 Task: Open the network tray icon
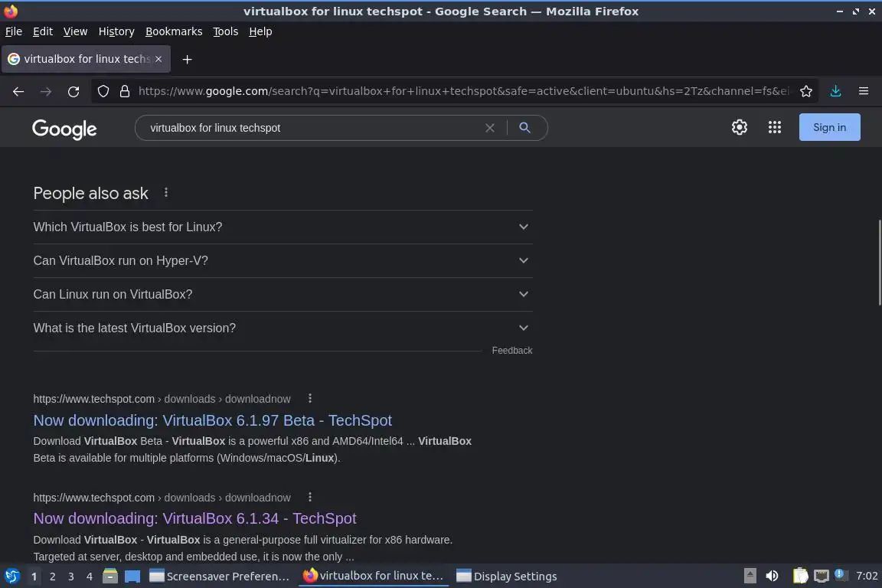pos(822,576)
